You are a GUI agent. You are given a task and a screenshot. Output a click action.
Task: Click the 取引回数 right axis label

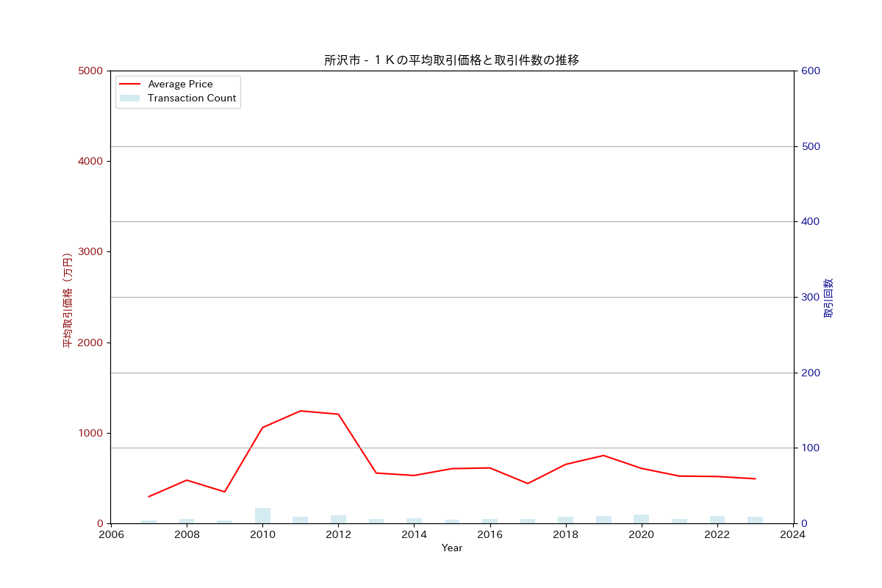[828, 298]
